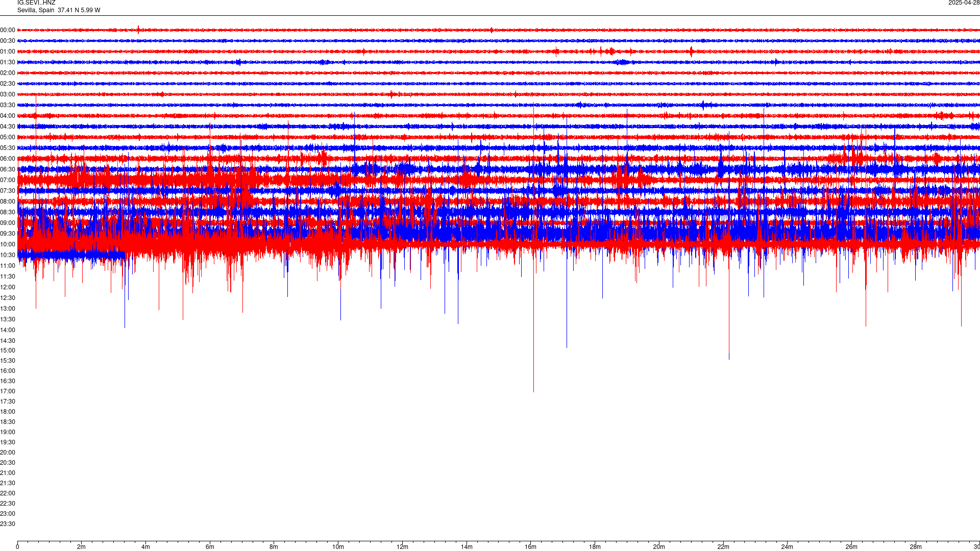Select the 23:30 time row label
Screen dimensions: 980x551
tap(8, 524)
